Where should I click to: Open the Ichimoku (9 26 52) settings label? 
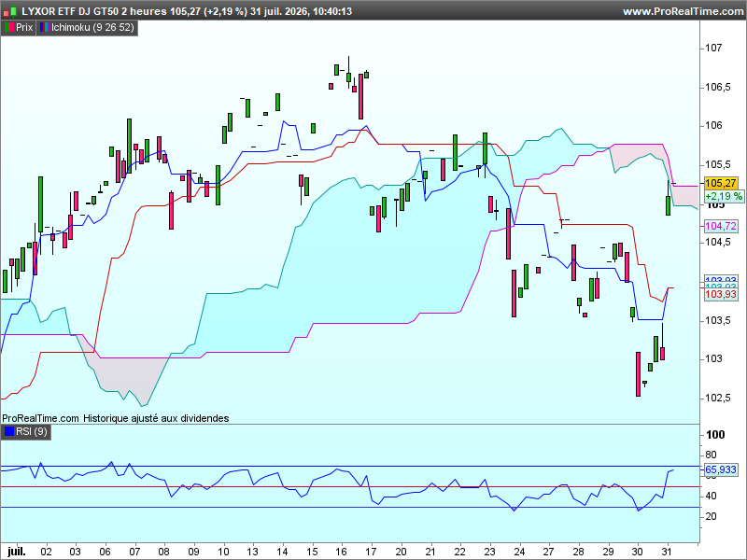tap(87, 28)
